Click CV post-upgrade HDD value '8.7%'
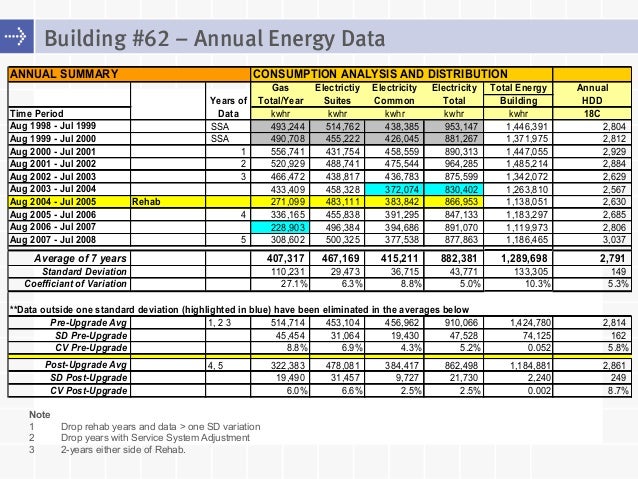This screenshot has height=479, width=638. [x=618, y=391]
